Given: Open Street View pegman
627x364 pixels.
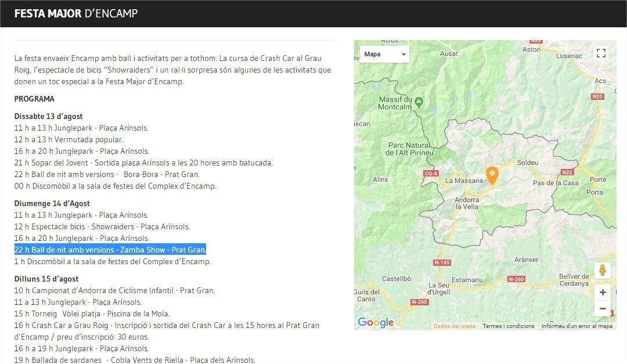Looking at the screenshot, I should click(603, 270).
